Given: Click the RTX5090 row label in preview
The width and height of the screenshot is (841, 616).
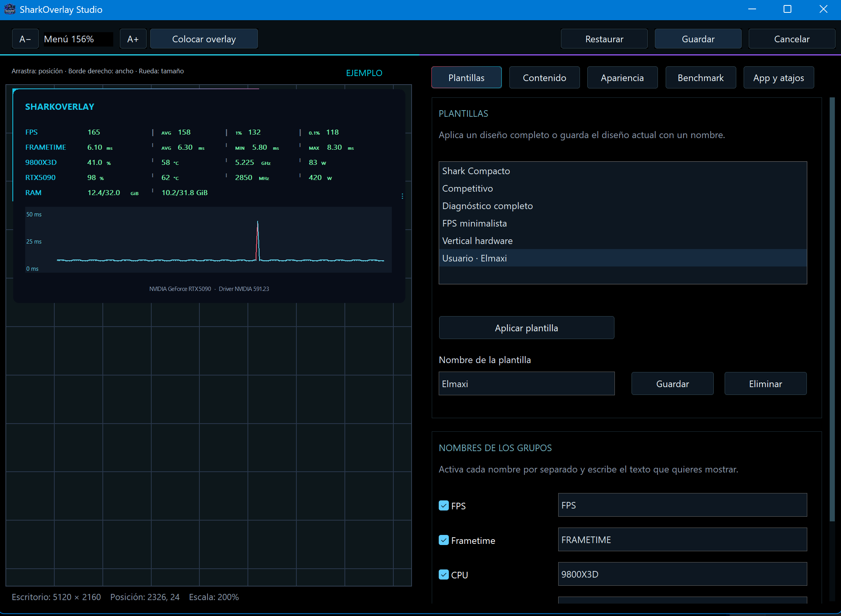Looking at the screenshot, I should (x=40, y=177).
